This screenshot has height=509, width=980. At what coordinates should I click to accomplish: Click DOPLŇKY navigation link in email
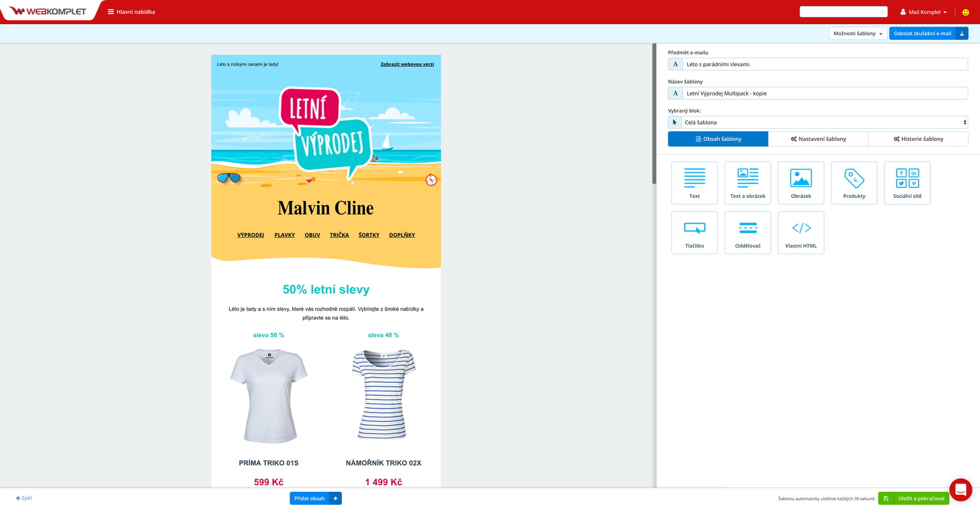click(402, 235)
